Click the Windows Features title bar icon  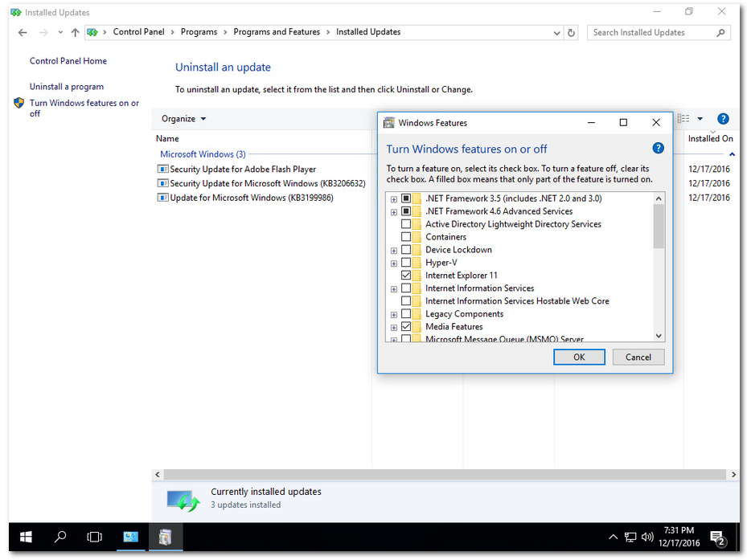[x=389, y=123]
